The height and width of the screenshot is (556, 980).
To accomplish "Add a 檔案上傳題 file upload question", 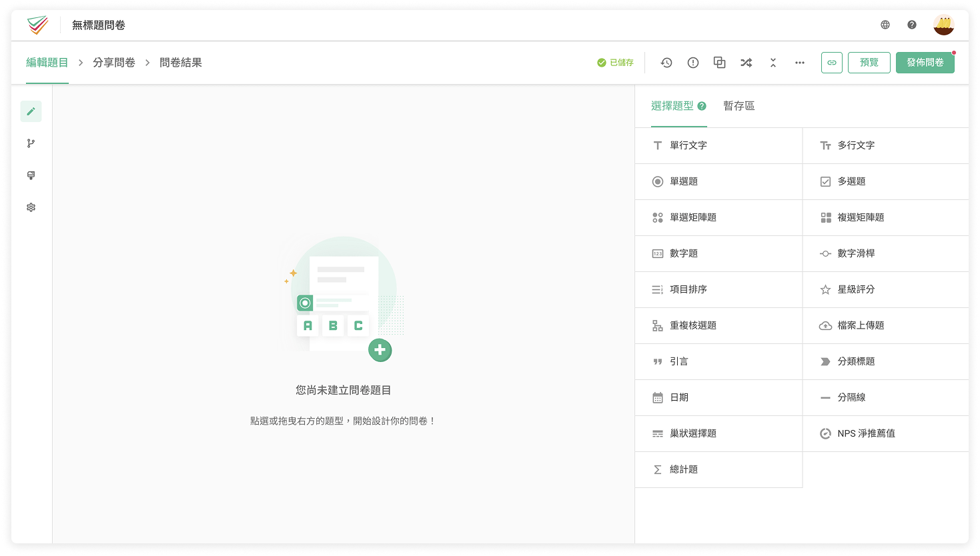I will pyautogui.click(x=886, y=325).
